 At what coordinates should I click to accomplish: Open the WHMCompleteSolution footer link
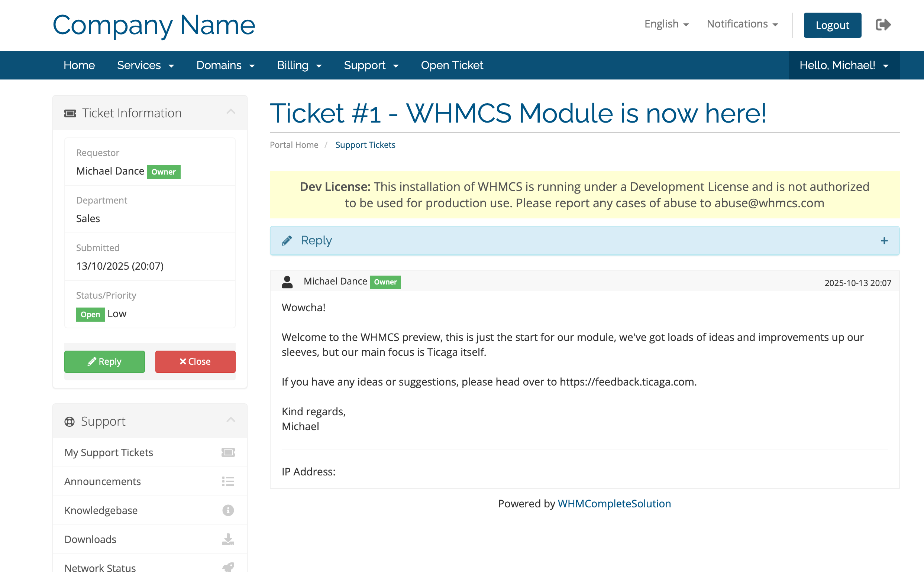[614, 504]
